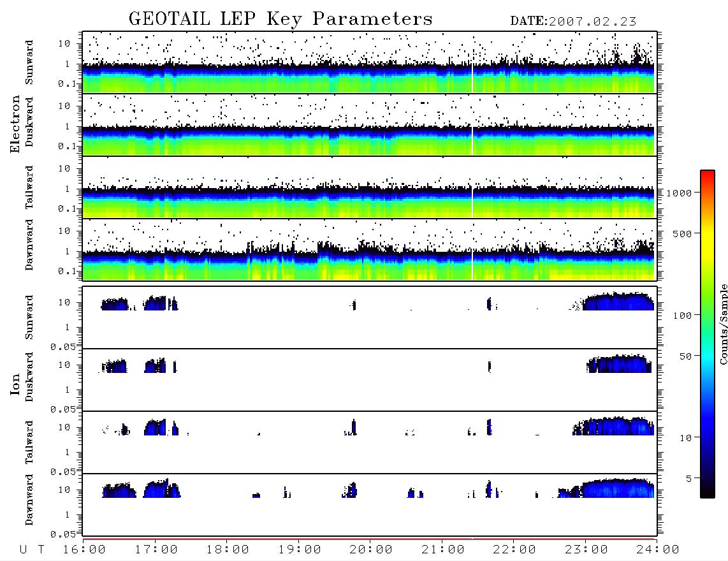Viewport: 728px width, 561px height.
Task: Click the GEOTAIL LEP Key Parameters title
Action: click(280, 19)
